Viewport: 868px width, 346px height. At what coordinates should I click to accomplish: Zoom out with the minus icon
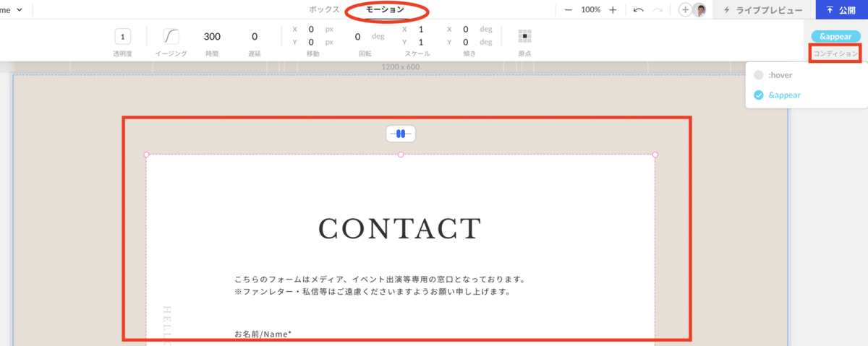click(x=569, y=10)
